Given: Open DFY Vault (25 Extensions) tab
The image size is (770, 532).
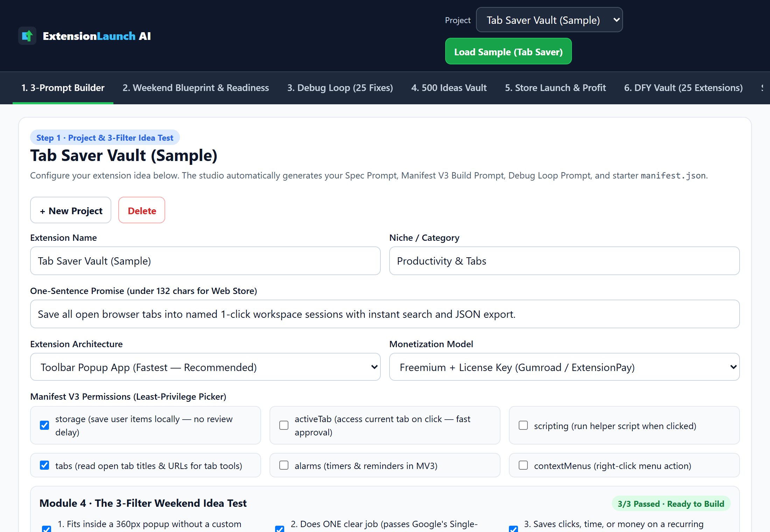Looking at the screenshot, I should pos(683,88).
